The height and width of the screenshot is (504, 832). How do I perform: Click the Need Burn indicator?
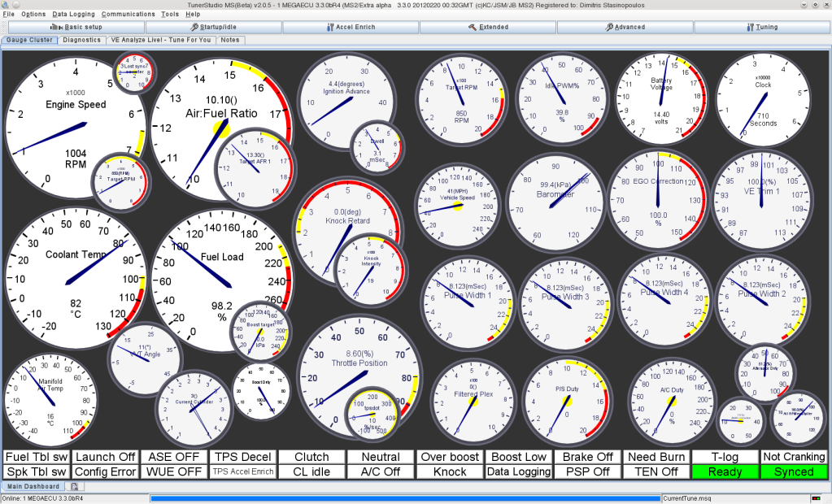point(656,457)
